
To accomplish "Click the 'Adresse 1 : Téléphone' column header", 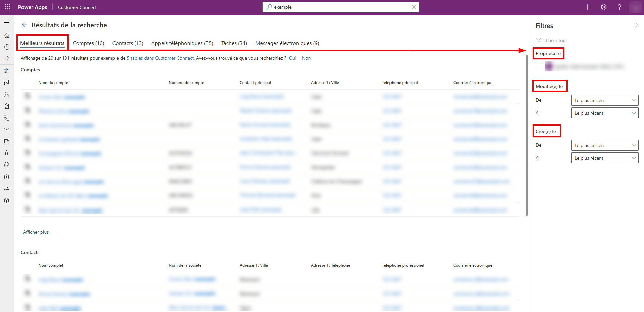I will point(330,265).
